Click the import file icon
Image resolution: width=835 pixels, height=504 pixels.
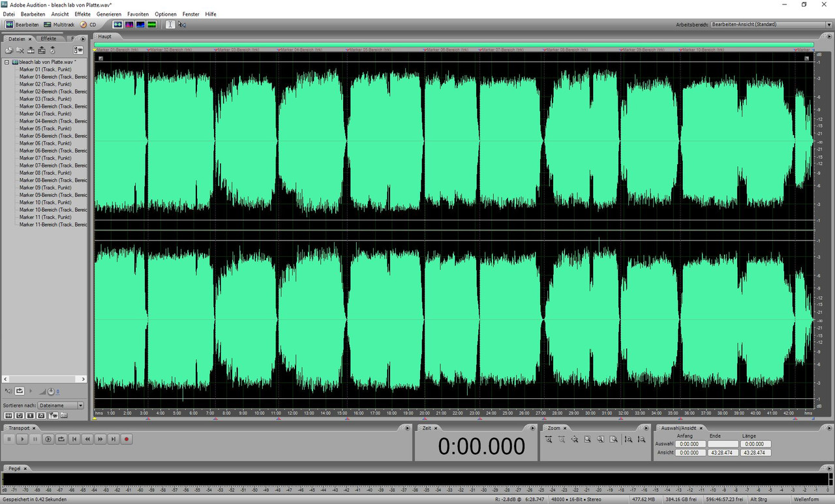pyautogui.click(x=10, y=50)
